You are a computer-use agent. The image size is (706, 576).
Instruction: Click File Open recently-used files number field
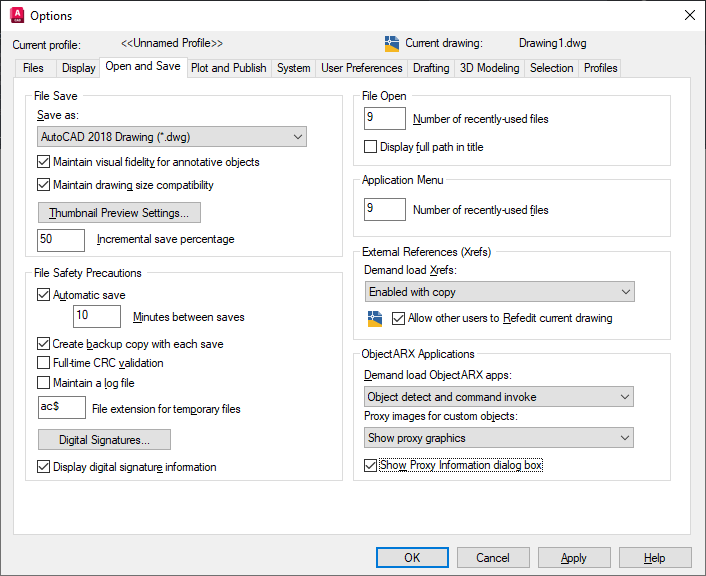(385, 118)
